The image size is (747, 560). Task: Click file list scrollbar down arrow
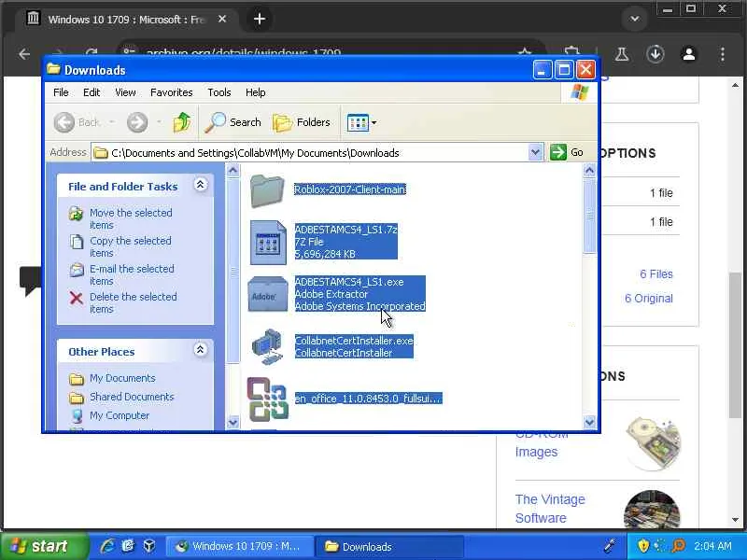(x=589, y=422)
